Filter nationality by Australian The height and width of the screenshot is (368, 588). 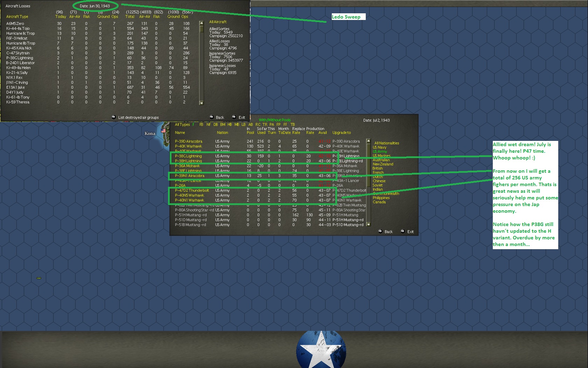tap(381, 160)
